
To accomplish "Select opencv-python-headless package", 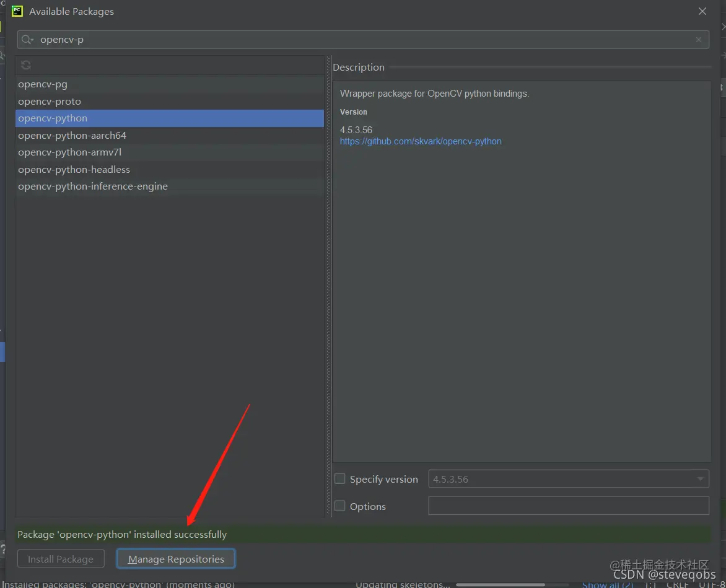I will [170, 169].
